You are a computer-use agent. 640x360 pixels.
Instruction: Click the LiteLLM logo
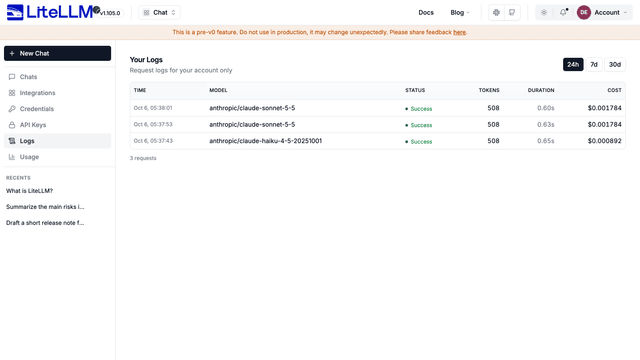[50, 12]
